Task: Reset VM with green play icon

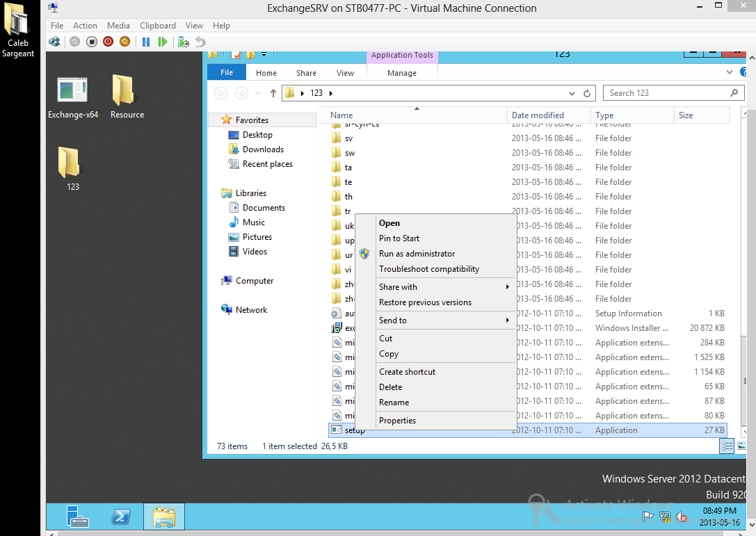Action: [x=163, y=42]
